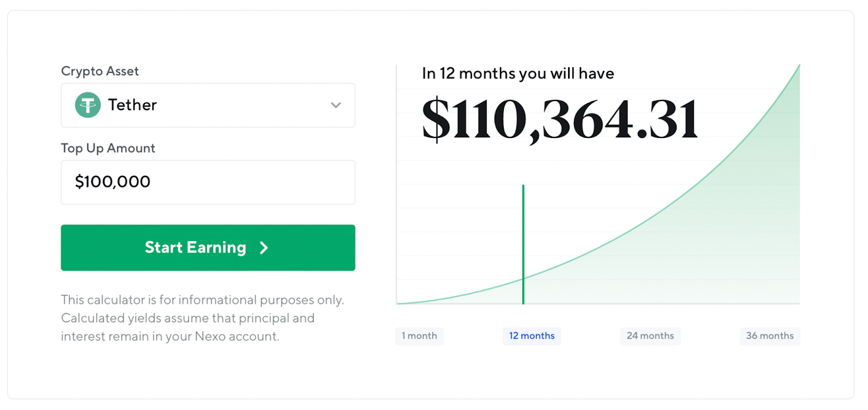The image size is (868, 410).
Task: Expand the asset picker to change from Tether
Action: [208, 105]
